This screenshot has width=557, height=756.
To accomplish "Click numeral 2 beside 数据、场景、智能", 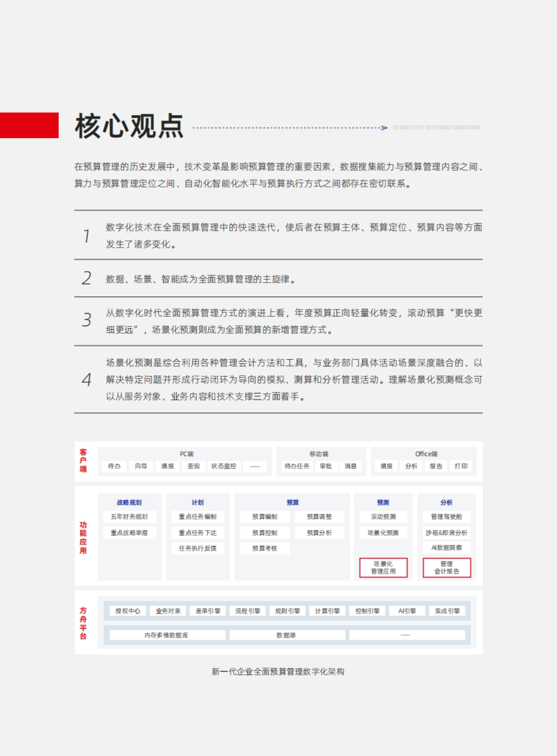I will 87,278.
